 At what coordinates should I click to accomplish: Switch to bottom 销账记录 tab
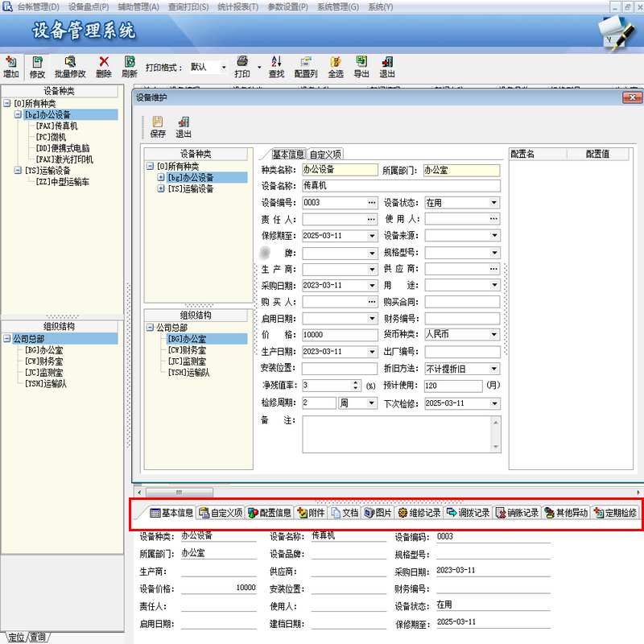pyautogui.click(x=517, y=513)
